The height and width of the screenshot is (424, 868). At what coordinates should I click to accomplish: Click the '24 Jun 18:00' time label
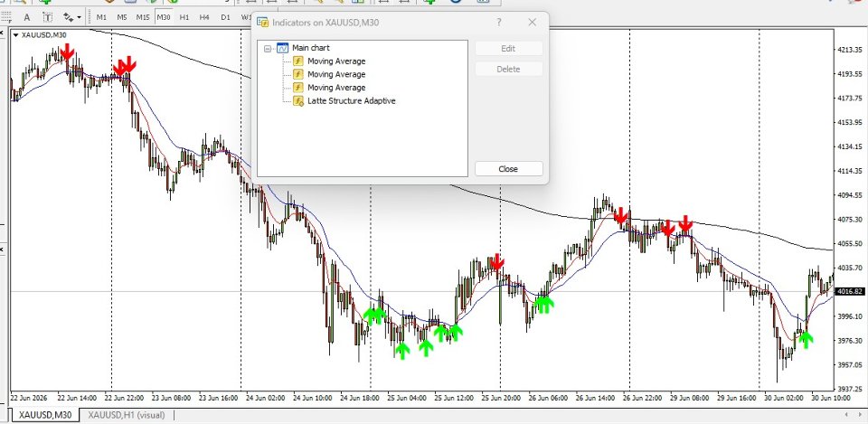(x=360, y=398)
